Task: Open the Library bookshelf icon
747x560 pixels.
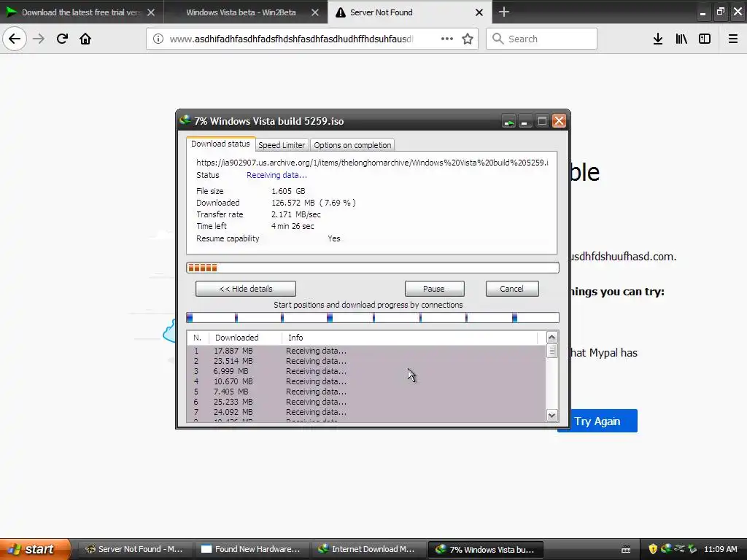Action: coord(681,39)
